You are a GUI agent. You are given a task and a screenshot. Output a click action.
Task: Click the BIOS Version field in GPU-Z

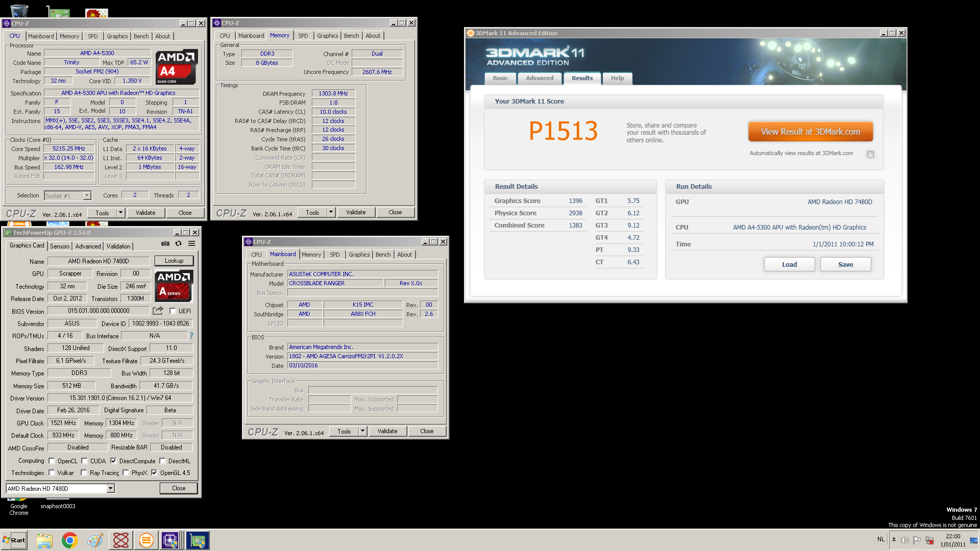pos(99,311)
